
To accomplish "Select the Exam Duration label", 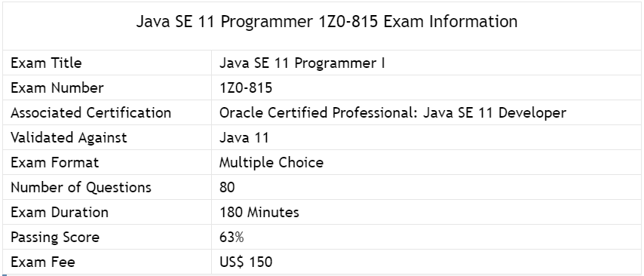I will point(60,213).
